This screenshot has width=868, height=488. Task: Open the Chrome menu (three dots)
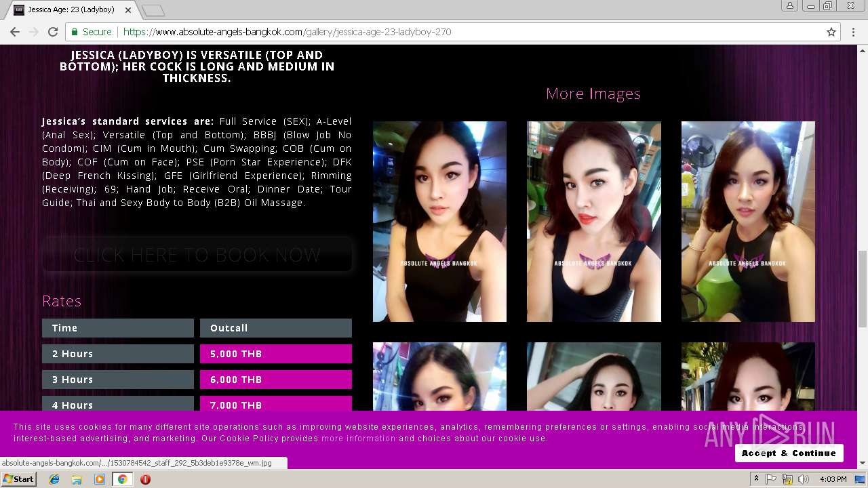click(x=854, y=32)
